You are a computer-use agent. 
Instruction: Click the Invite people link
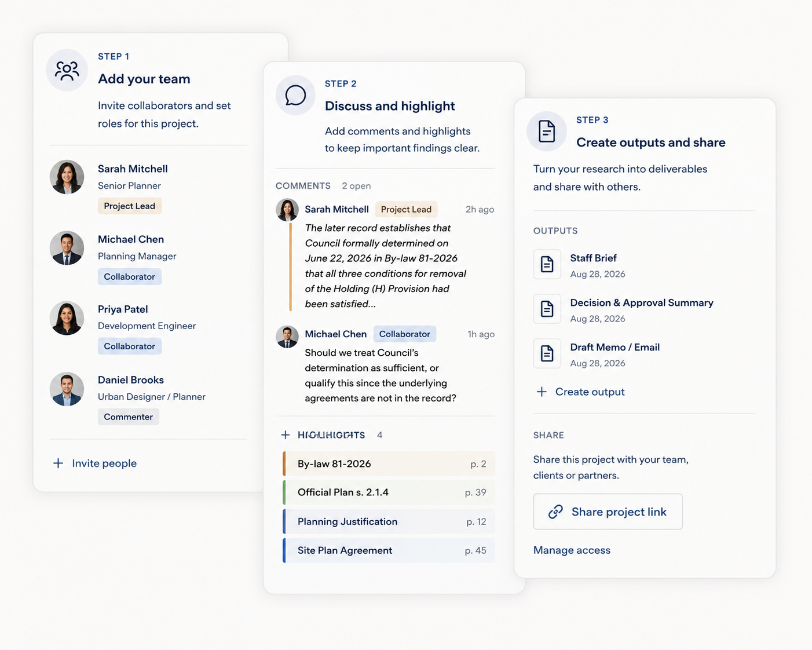(104, 463)
